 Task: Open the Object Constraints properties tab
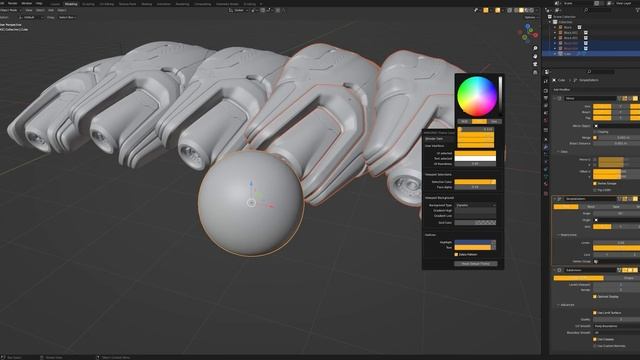tap(546, 169)
